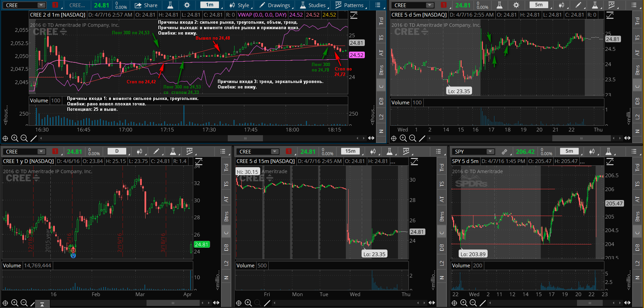Open list menu icon in top-left 1m chart toolbar
This screenshot has width=644, height=308.
(378, 5)
